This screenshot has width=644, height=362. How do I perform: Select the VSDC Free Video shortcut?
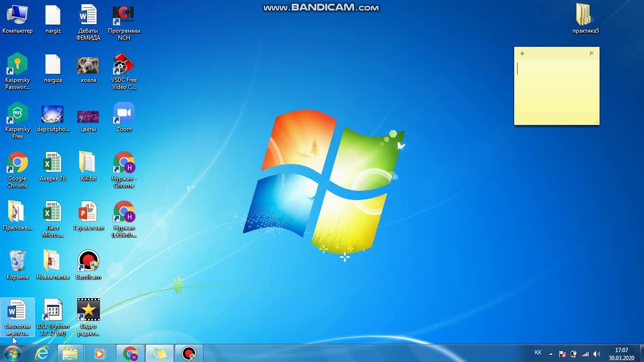(124, 71)
